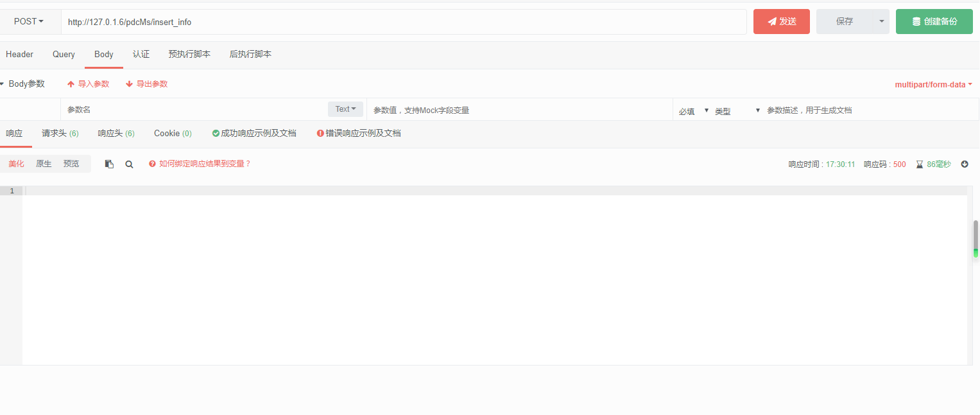Open the 预执行脚本 pre-script tab

(x=189, y=55)
